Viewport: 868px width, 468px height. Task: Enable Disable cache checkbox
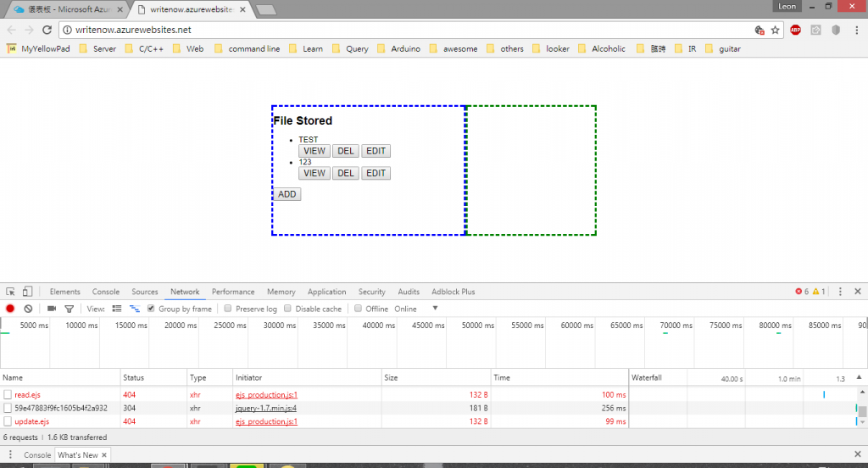tap(287, 309)
